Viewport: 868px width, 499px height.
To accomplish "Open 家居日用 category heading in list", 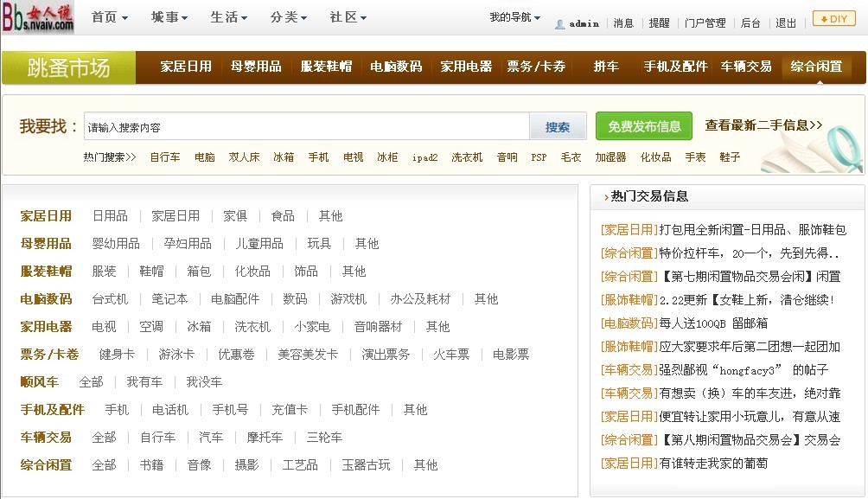I will tap(46, 216).
